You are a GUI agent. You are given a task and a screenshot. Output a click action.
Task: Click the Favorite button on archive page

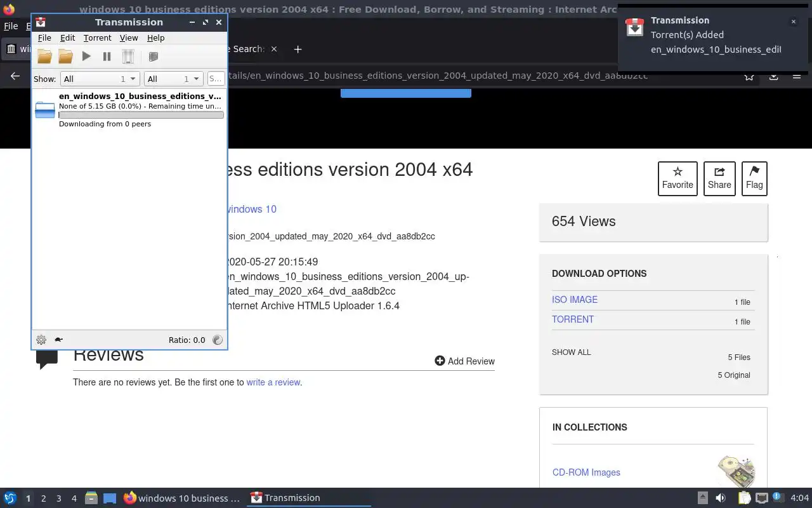(x=678, y=178)
